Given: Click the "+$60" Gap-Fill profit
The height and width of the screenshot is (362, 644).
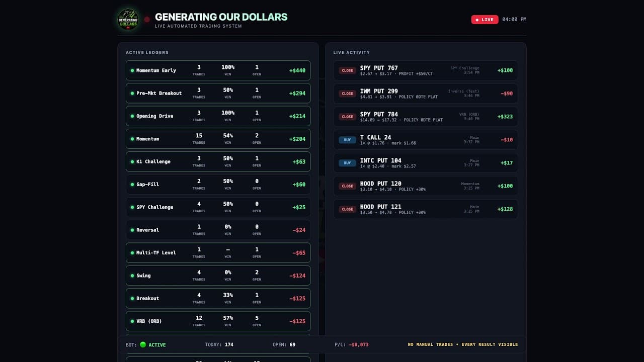Looking at the screenshot, I should (x=299, y=185).
